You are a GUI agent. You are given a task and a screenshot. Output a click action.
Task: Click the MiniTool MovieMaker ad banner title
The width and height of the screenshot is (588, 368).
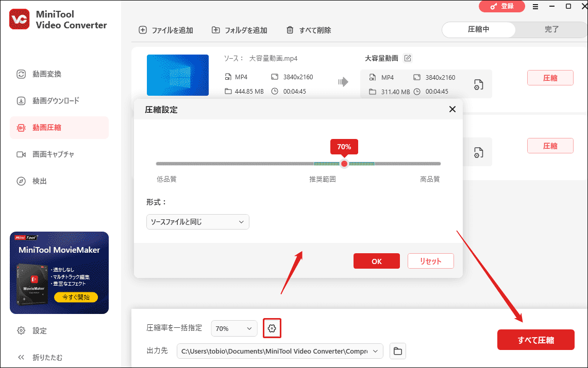[x=59, y=250]
